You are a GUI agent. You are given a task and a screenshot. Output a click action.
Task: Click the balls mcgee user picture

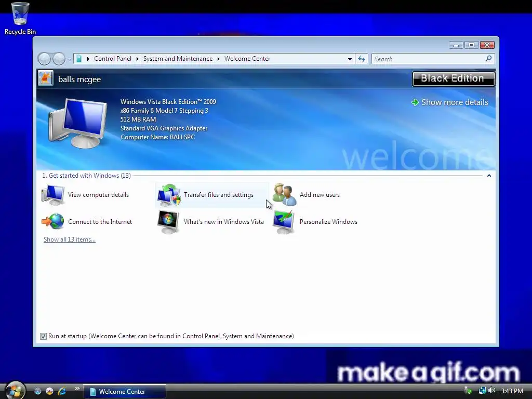[x=46, y=78]
